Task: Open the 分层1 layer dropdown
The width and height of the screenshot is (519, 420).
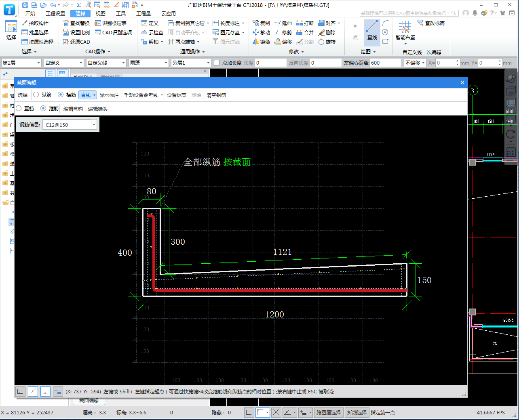Action: (x=191, y=63)
